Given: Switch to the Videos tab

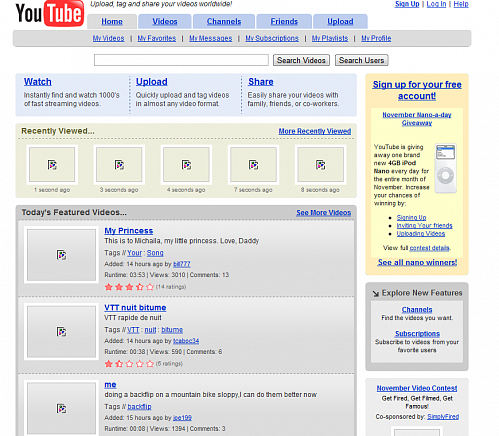Looking at the screenshot, I should 165,22.
